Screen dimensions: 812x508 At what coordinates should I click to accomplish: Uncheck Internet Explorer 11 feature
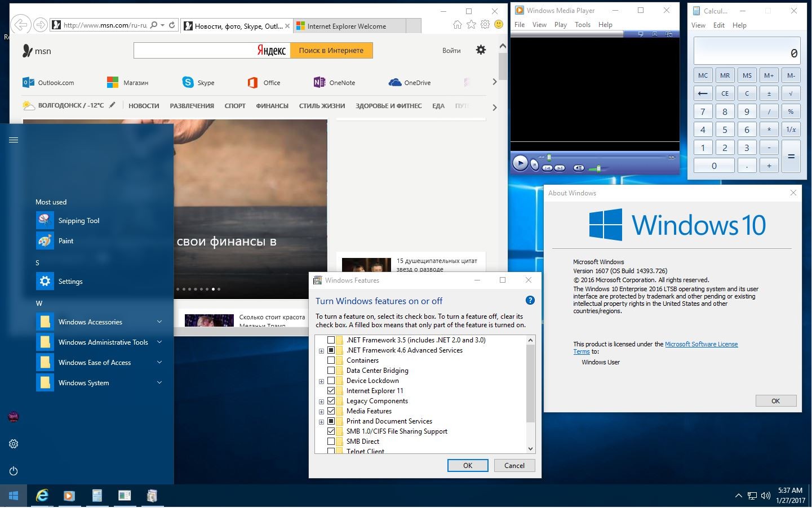point(331,391)
